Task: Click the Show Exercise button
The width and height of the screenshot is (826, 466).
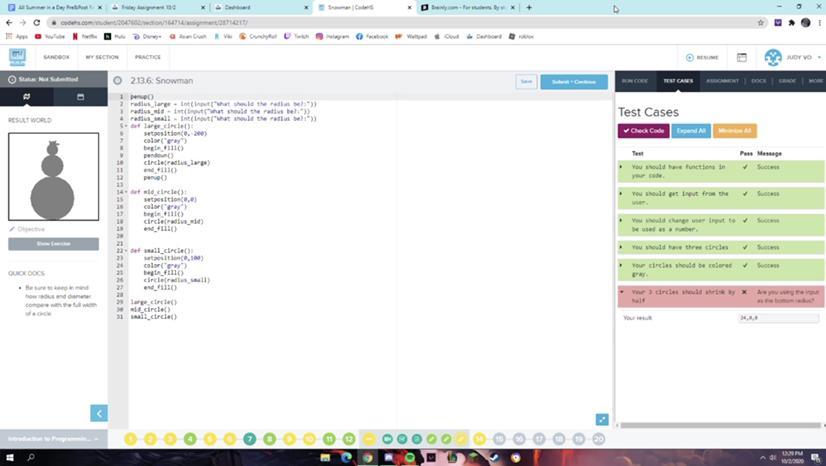Action: (53, 244)
